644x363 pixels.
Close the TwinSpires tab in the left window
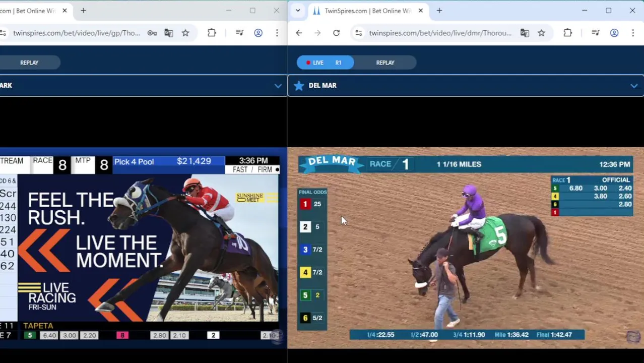(65, 11)
